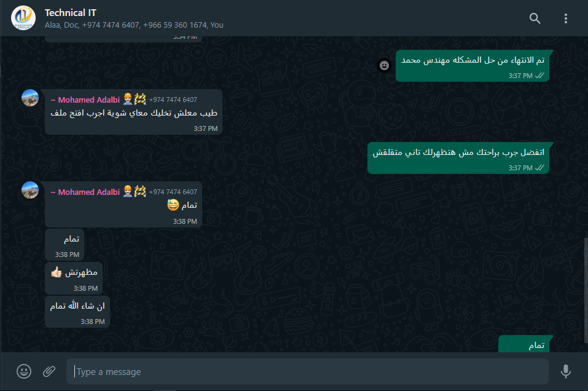This screenshot has height=391, width=588.
Task: Start a voice message with the microphone icon
Action: point(565,371)
